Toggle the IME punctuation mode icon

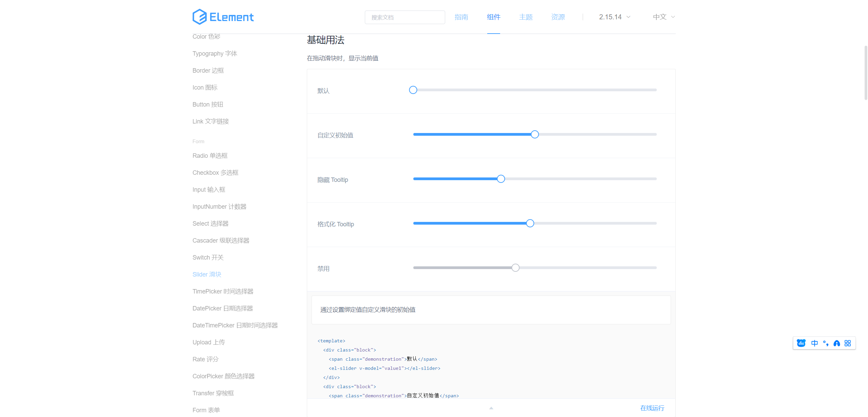[x=826, y=343]
